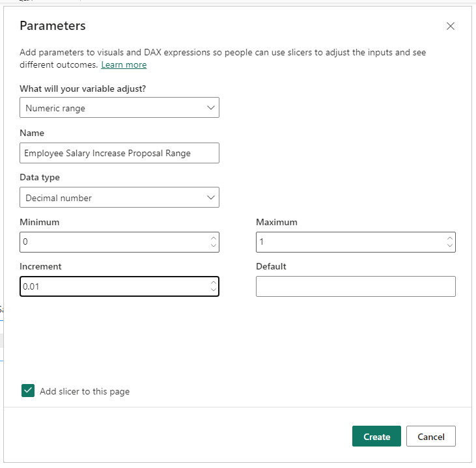
Task: Expand the Data type Decimal number dropdown
Action: coord(119,197)
